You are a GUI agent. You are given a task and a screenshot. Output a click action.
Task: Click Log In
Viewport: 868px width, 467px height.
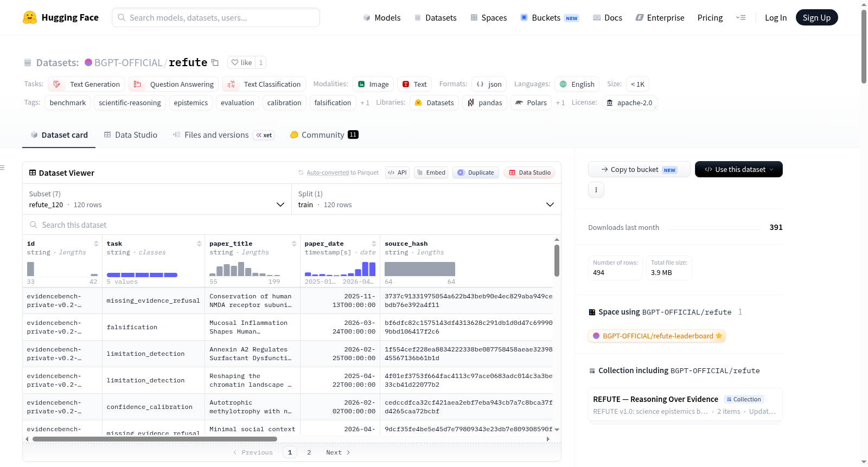coord(775,17)
